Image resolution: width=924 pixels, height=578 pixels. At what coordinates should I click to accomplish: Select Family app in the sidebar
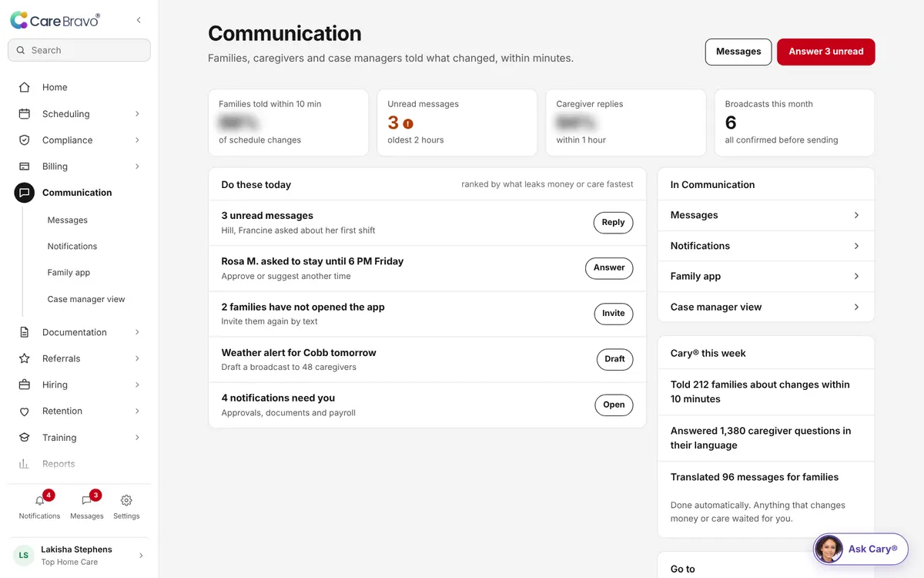tap(69, 272)
